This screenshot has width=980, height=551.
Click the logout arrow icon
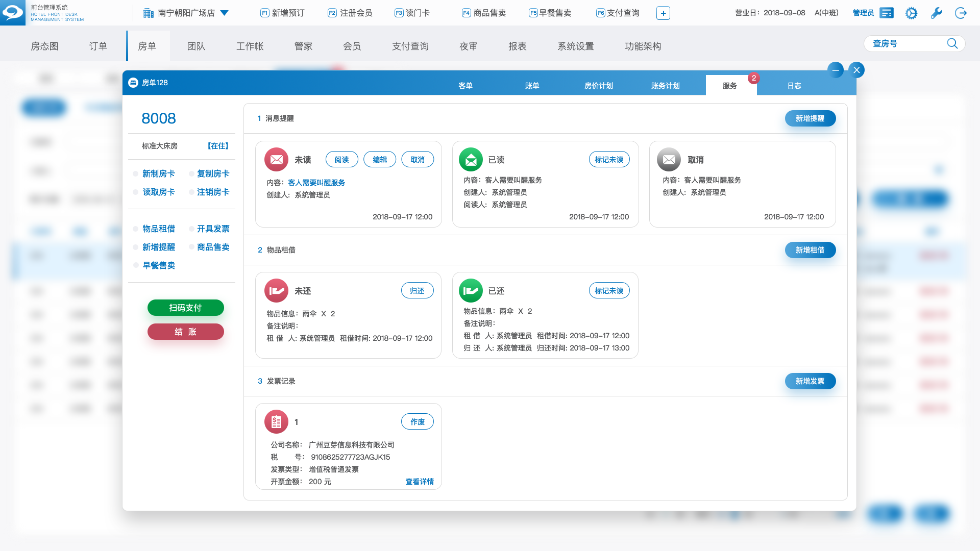point(961,13)
